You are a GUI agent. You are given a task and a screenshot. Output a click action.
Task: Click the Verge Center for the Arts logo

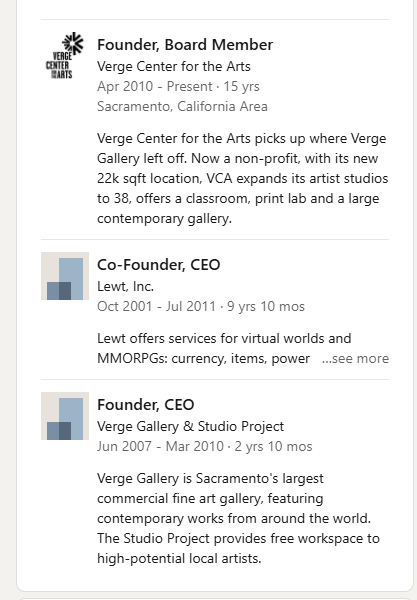click(65, 56)
